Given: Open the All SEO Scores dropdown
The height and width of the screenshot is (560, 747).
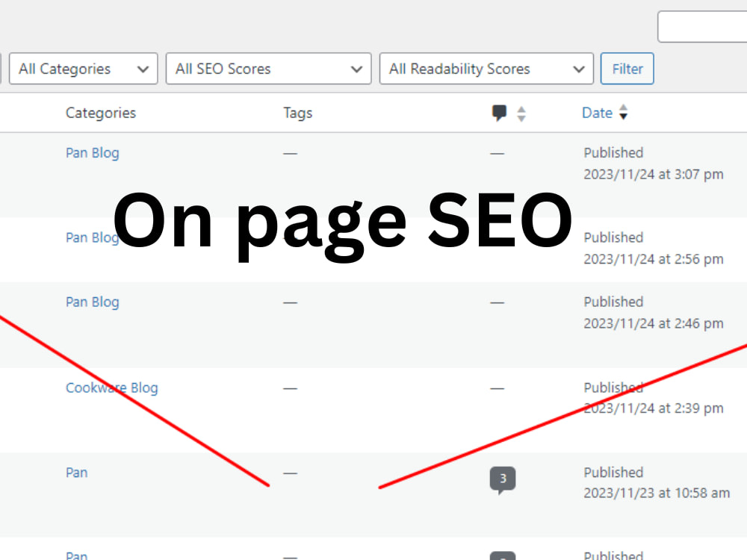Looking at the screenshot, I should 268,69.
